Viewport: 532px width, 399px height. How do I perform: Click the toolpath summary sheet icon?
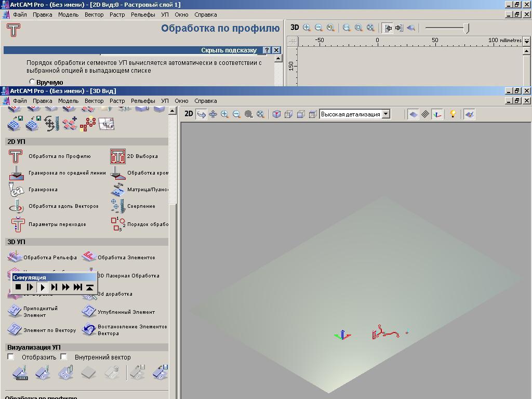coord(106,124)
